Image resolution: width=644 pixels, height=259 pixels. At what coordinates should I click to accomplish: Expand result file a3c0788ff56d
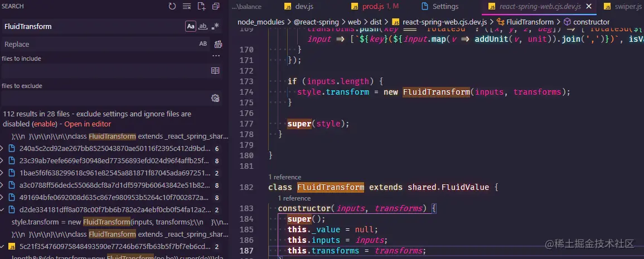coord(2,185)
